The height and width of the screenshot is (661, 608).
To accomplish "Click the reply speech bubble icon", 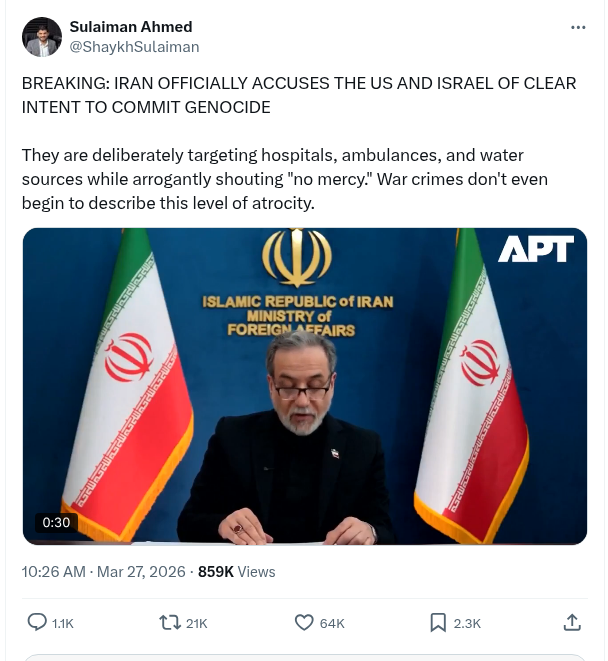I will tap(37, 623).
